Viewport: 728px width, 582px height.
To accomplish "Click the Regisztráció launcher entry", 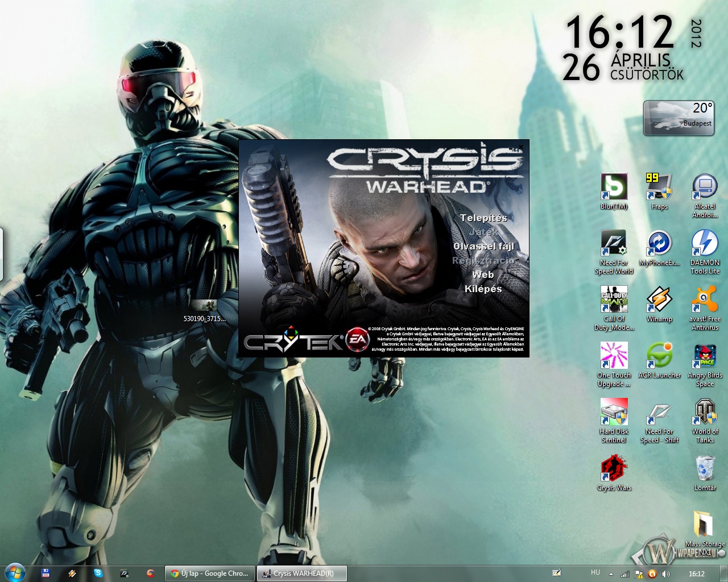I will point(483,260).
